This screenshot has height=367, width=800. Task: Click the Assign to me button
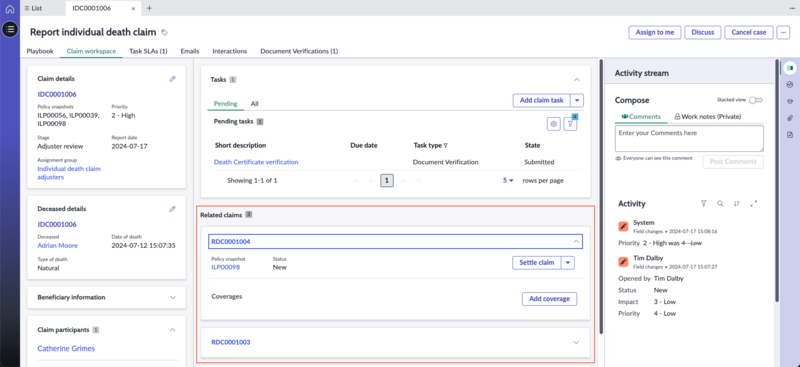click(x=655, y=32)
